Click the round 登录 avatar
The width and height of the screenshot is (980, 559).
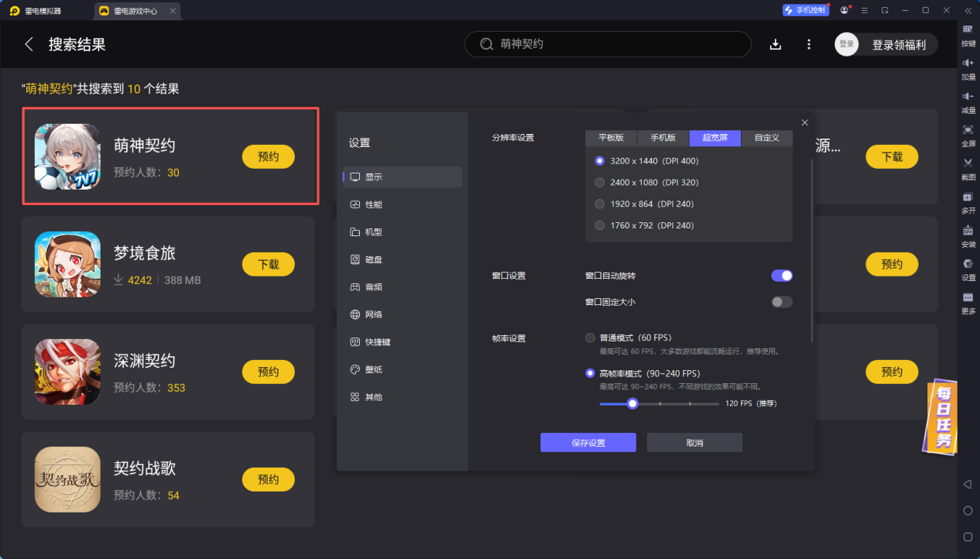[847, 44]
